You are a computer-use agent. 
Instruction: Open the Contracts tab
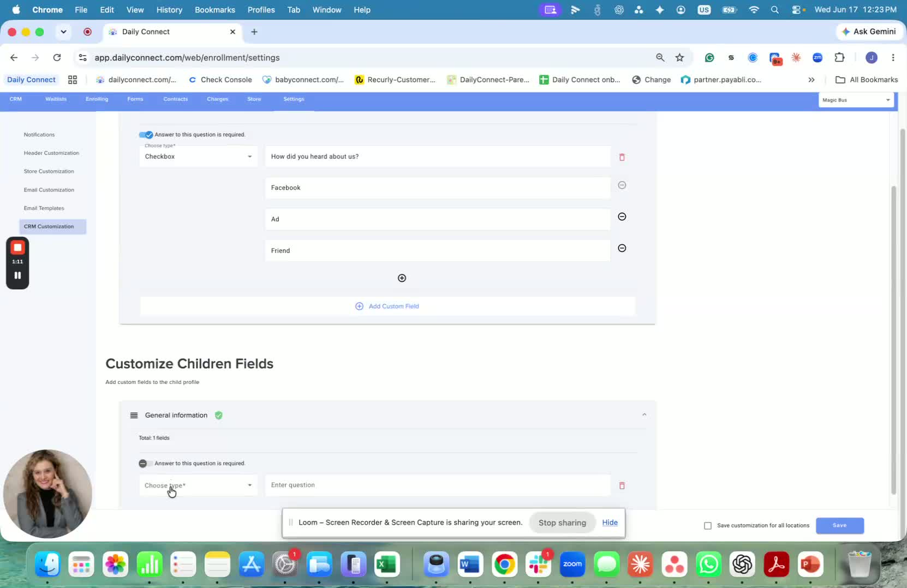click(176, 99)
